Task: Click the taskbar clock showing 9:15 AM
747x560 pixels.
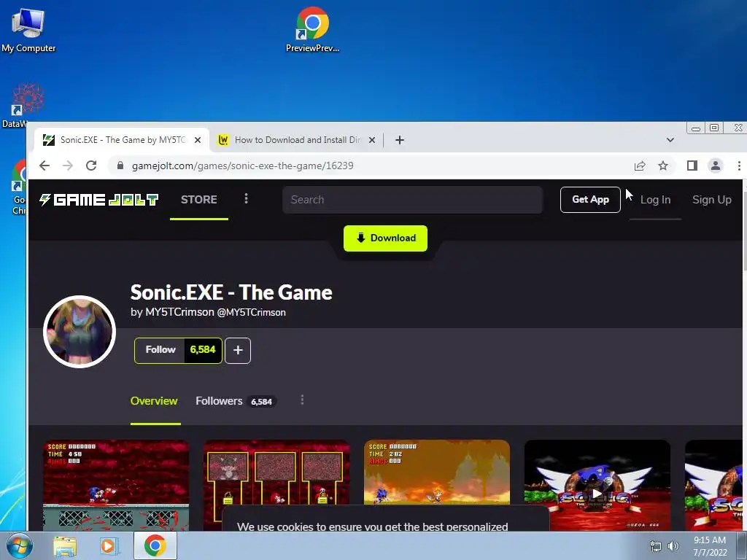Action: pos(710,545)
